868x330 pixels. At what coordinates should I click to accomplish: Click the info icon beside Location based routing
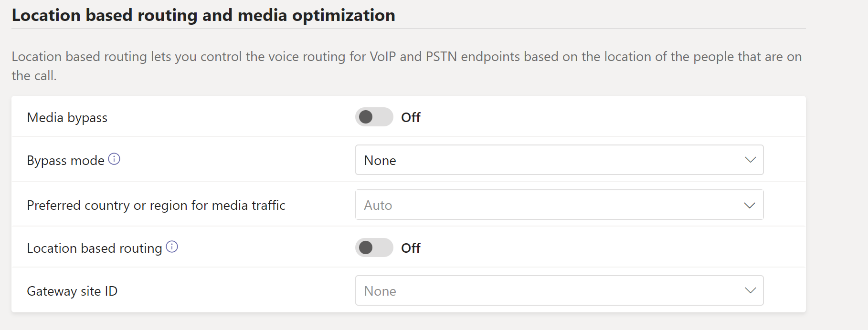pos(172,247)
